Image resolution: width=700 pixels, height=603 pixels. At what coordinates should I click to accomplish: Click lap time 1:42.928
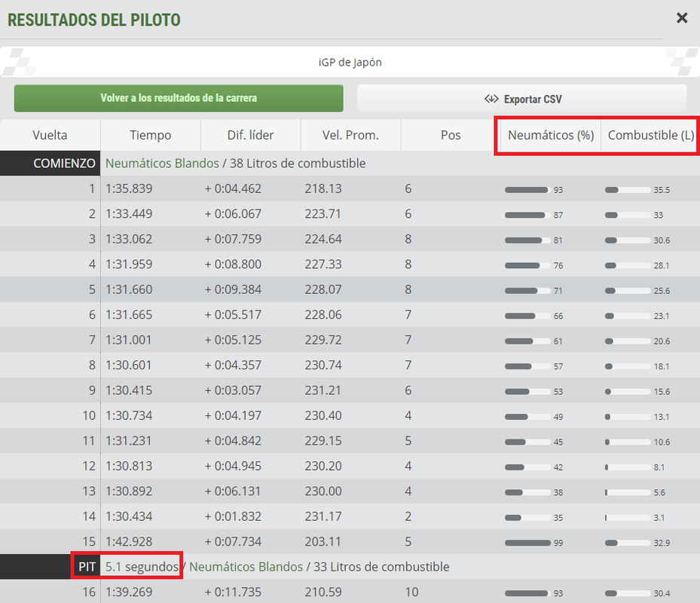[x=129, y=542]
